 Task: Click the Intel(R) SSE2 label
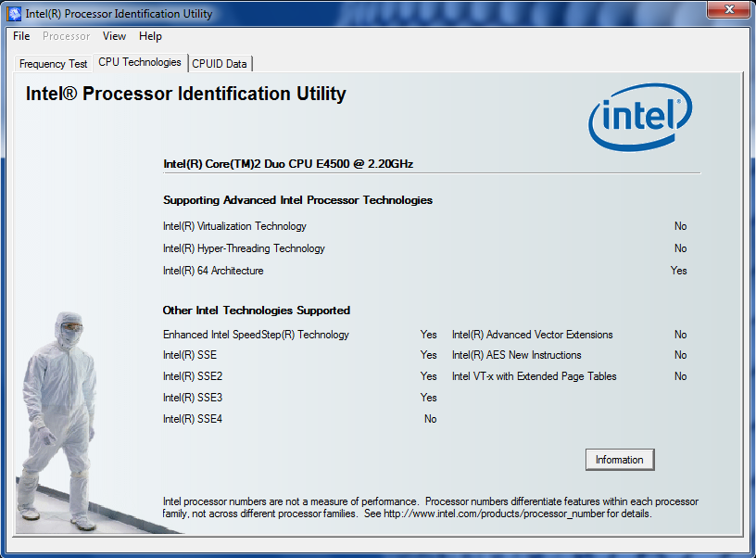pyautogui.click(x=193, y=376)
